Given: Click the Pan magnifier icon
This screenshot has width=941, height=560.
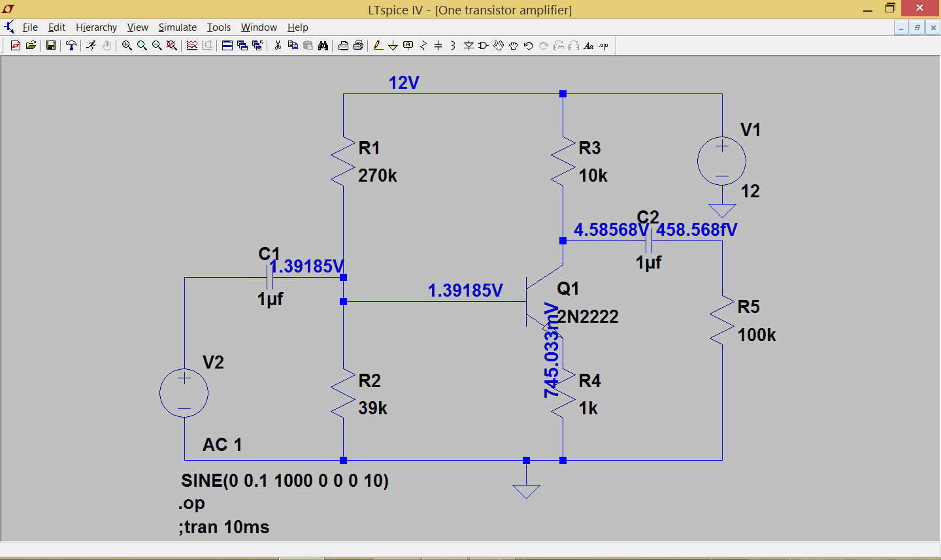Looking at the screenshot, I should click(x=142, y=46).
